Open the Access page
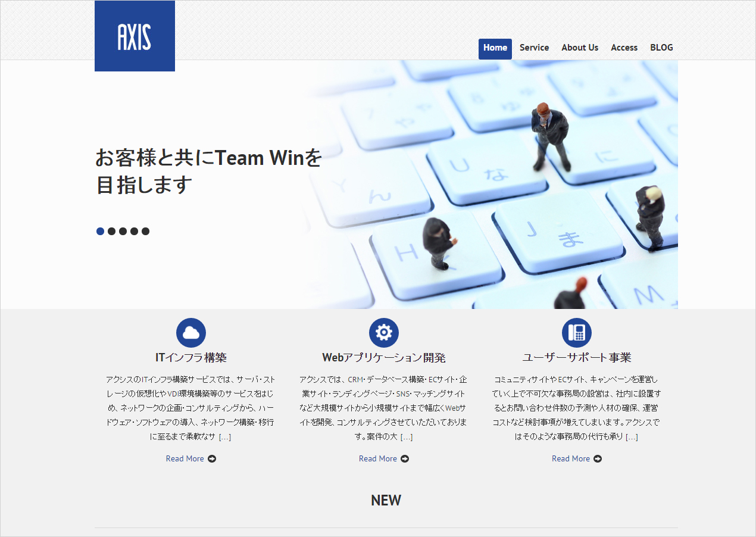756x537 pixels. point(624,48)
